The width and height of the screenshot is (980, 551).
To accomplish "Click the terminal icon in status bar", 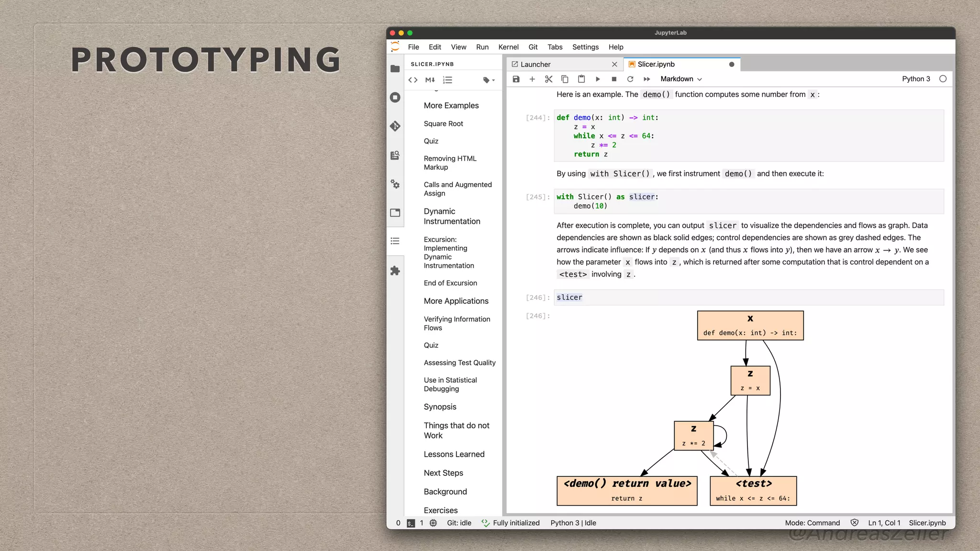I will [411, 523].
